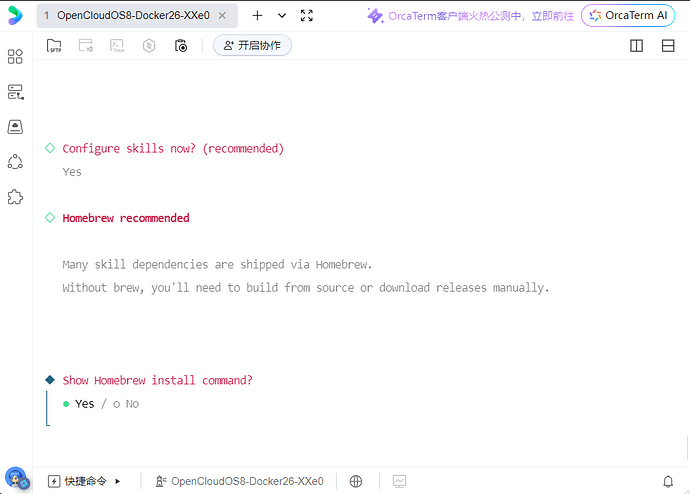Click the hexagon container toolbar icon
The image size is (690, 494).
point(149,45)
